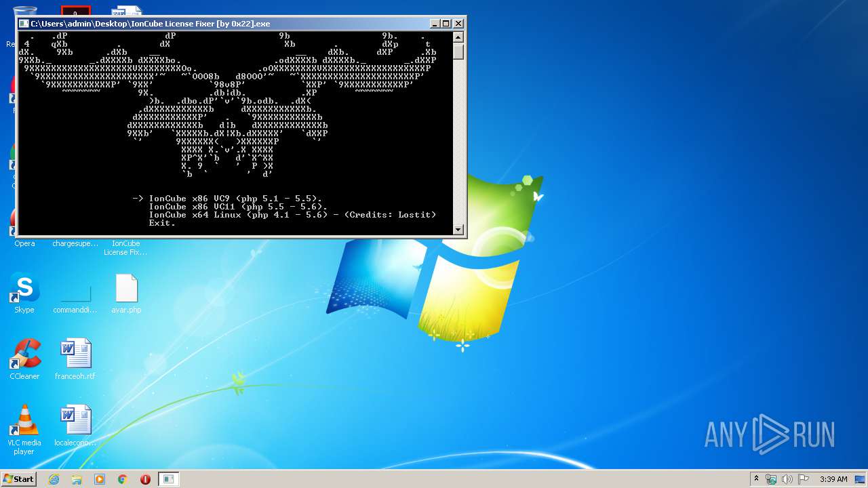Screen dimensions: 868x488
Task: Click the console window title bar text
Action: tap(151, 24)
